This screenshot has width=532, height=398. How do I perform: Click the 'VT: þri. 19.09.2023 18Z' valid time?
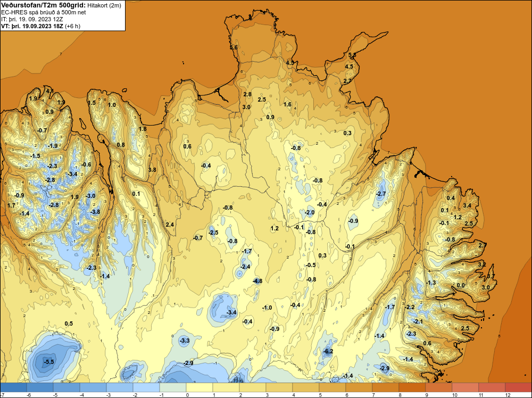[x=32, y=26]
